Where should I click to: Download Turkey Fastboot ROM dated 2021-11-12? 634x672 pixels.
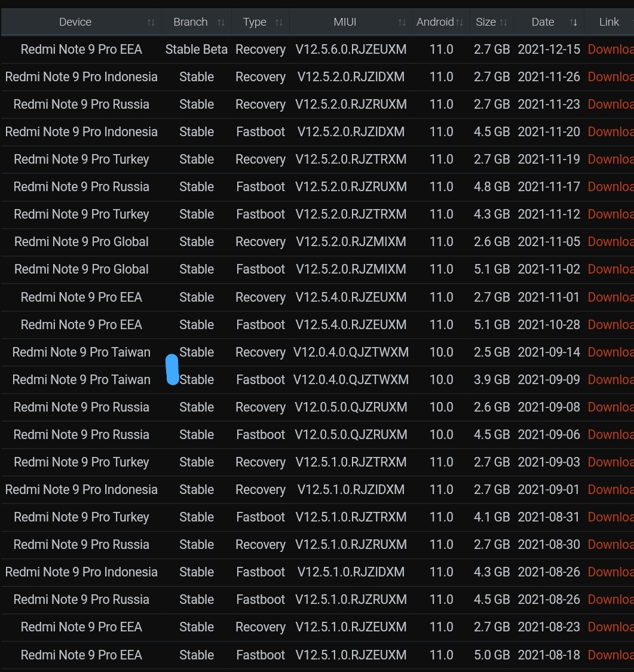(611, 214)
